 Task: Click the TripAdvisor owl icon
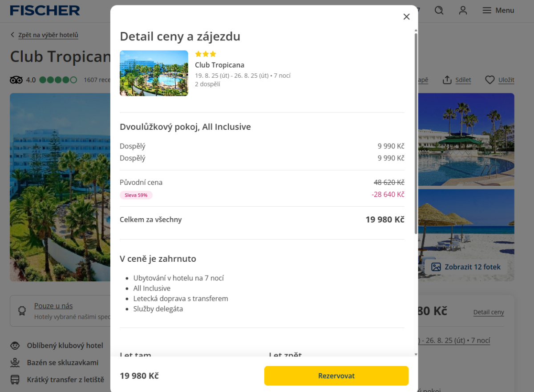16,80
